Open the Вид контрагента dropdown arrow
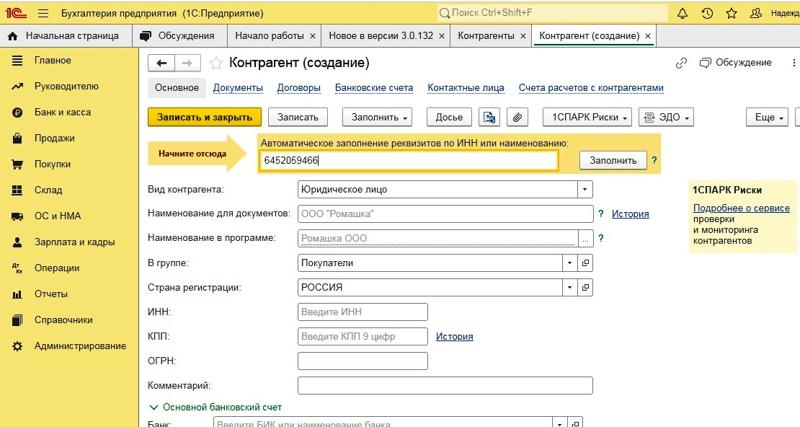The height and width of the screenshot is (427, 800). click(x=585, y=189)
